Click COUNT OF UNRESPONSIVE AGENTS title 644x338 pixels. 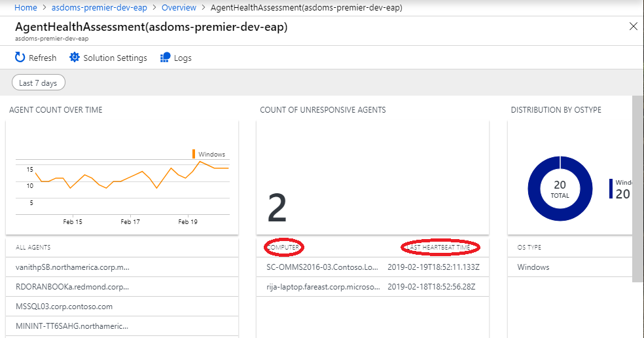tap(323, 110)
